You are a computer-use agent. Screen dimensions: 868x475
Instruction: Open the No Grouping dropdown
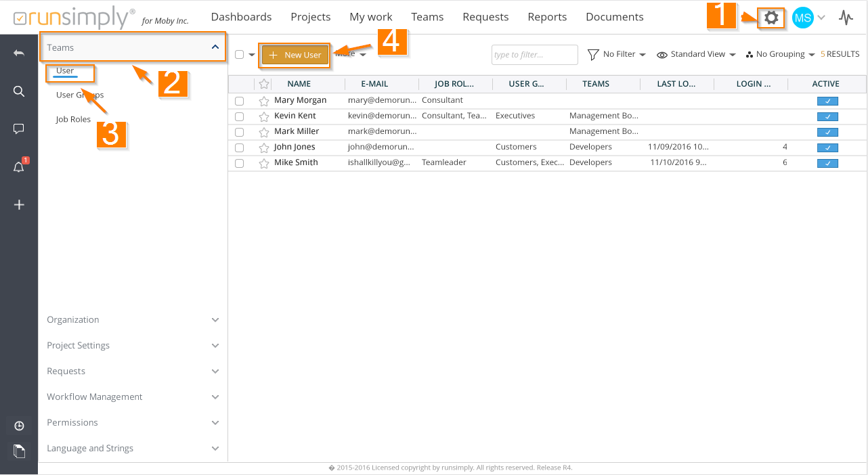780,54
